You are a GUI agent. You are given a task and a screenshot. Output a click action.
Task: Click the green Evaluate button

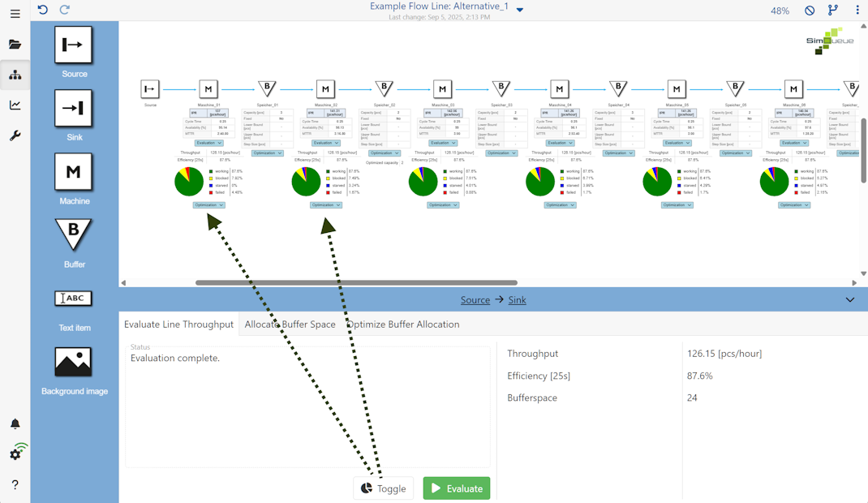tap(456, 488)
